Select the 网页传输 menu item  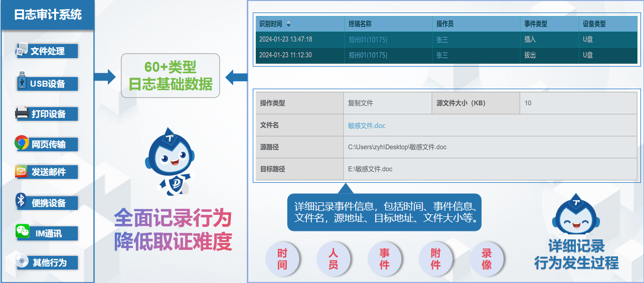click(48, 145)
